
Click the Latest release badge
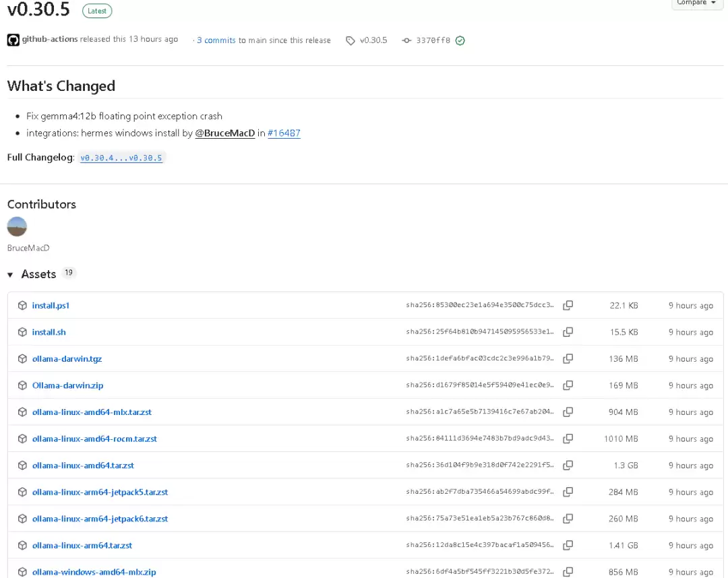click(97, 11)
